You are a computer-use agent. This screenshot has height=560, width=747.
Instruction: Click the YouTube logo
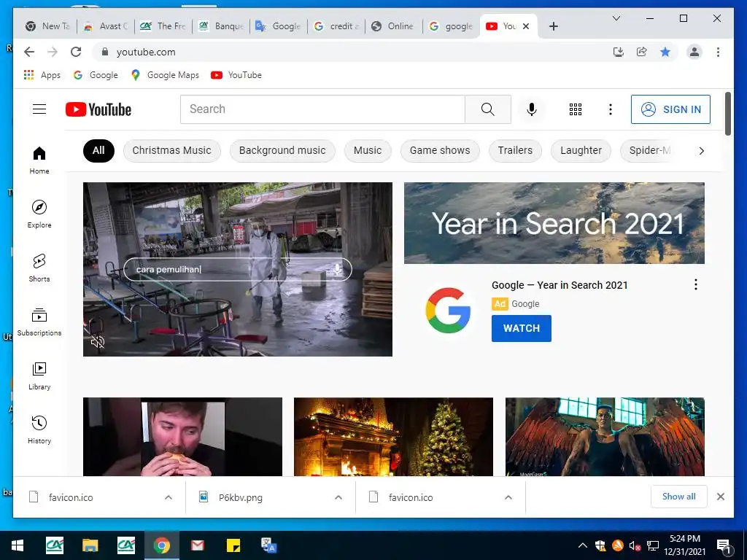pyautogui.click(x=98, y=109)
